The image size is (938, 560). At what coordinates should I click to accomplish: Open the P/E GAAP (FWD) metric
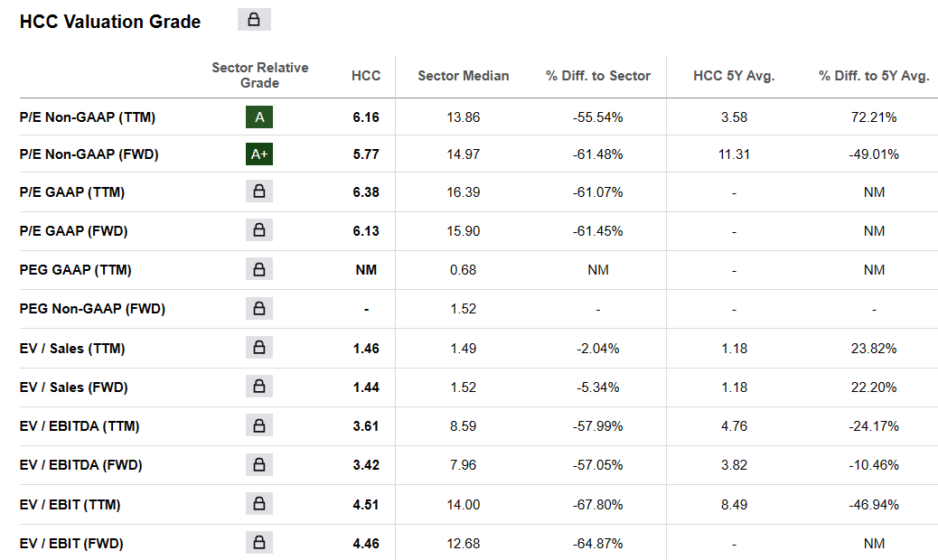[x=73, y=231]
